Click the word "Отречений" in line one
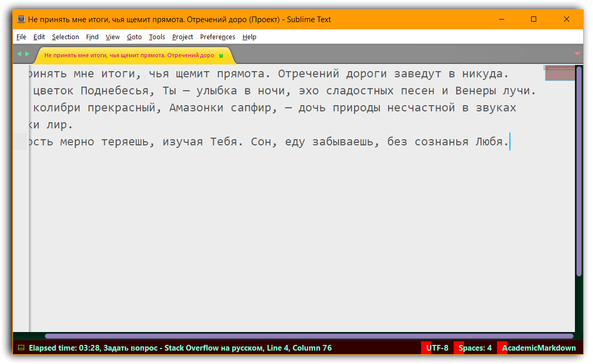The height and width of the screenshot is (364, 593). (309, 74)
